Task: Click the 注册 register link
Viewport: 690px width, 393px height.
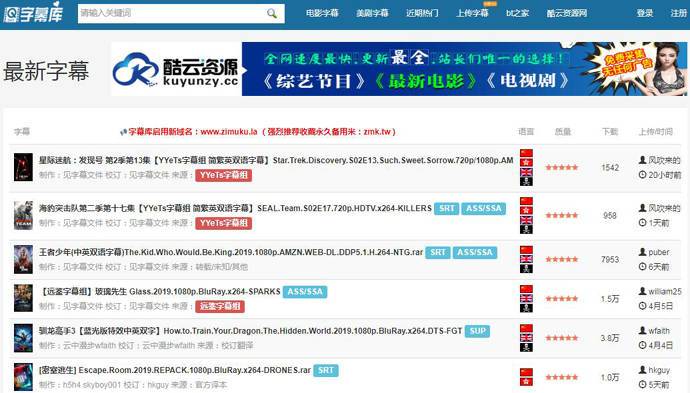Action: [678, 13]
